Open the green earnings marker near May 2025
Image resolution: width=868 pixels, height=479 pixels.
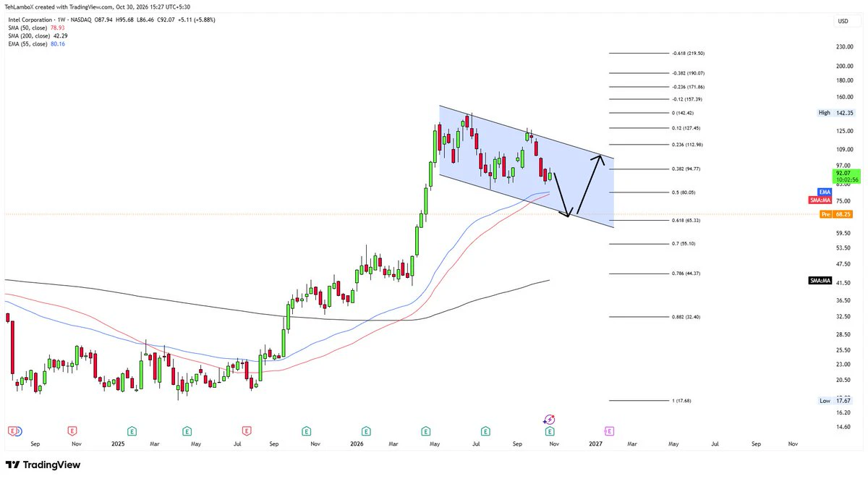(x=187, y=431)
